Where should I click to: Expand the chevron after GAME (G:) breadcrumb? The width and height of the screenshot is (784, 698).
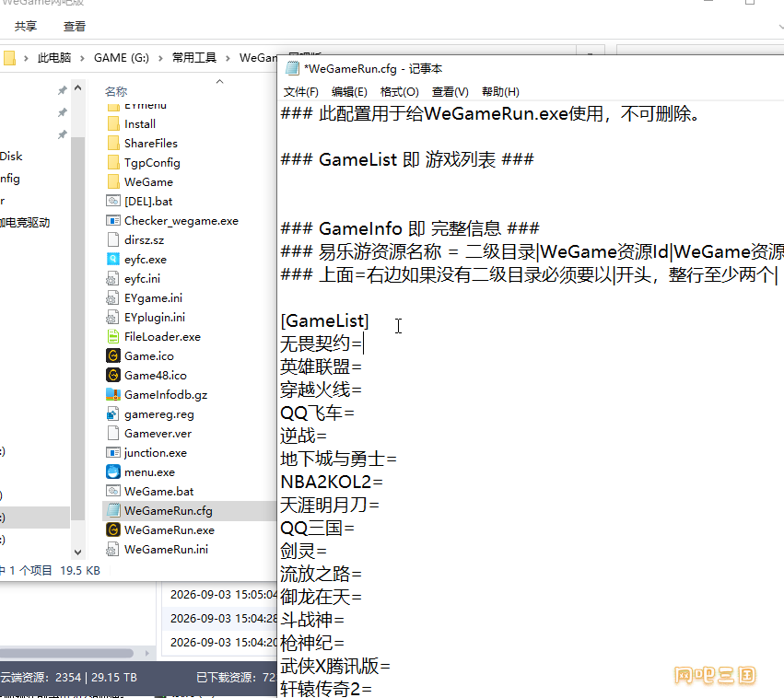point(160,58)
